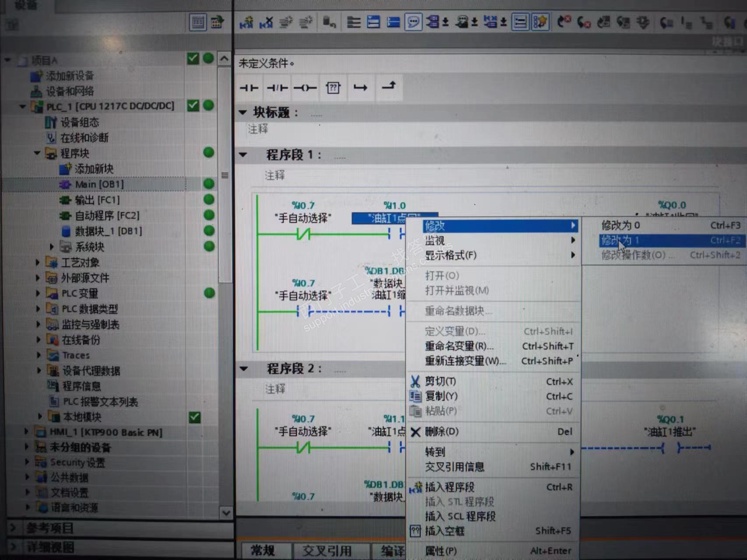Click the %Q0.0 address label
The image size is (747, 560).
click(672, 205)
